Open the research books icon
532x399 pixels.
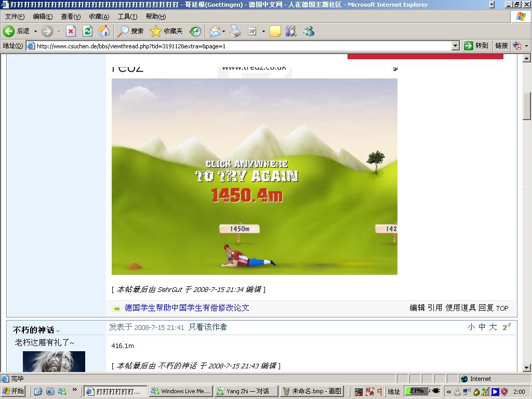coord(291,31)
